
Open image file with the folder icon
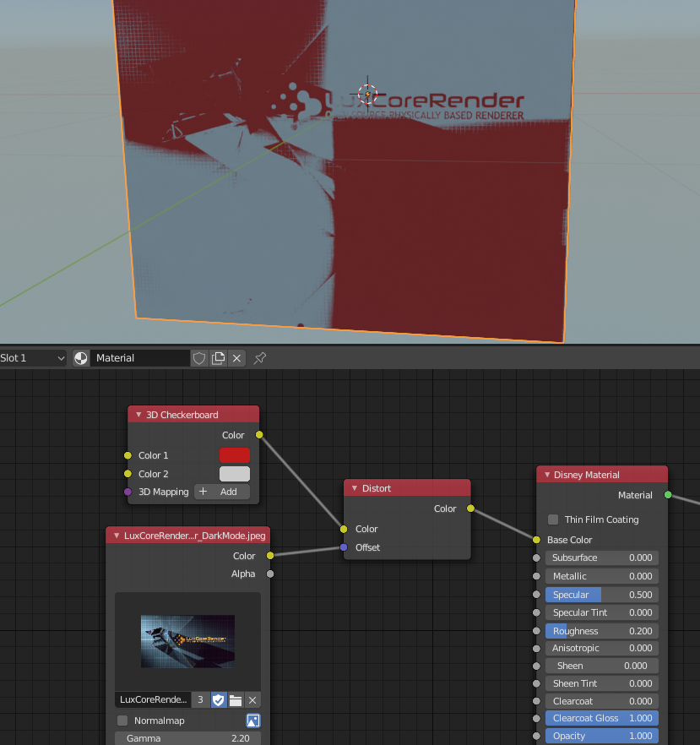pos(236,699)
